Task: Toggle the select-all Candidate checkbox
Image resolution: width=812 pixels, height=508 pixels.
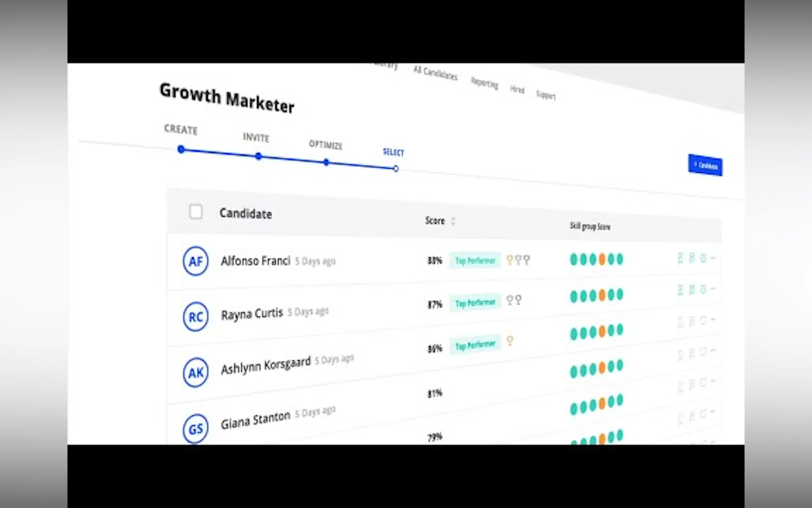Action: 196,212
